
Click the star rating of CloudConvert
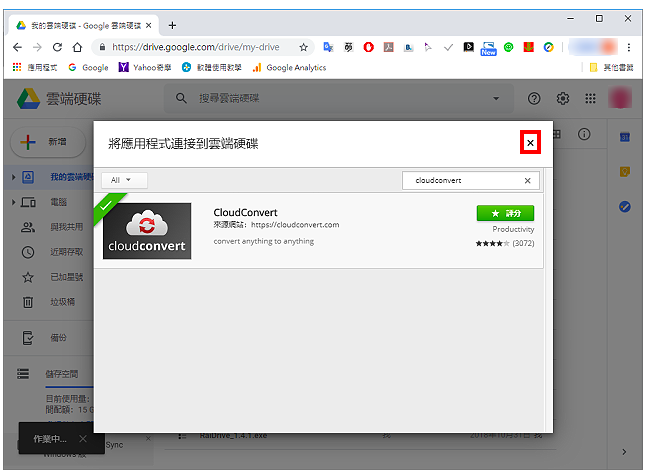point(492,243)
